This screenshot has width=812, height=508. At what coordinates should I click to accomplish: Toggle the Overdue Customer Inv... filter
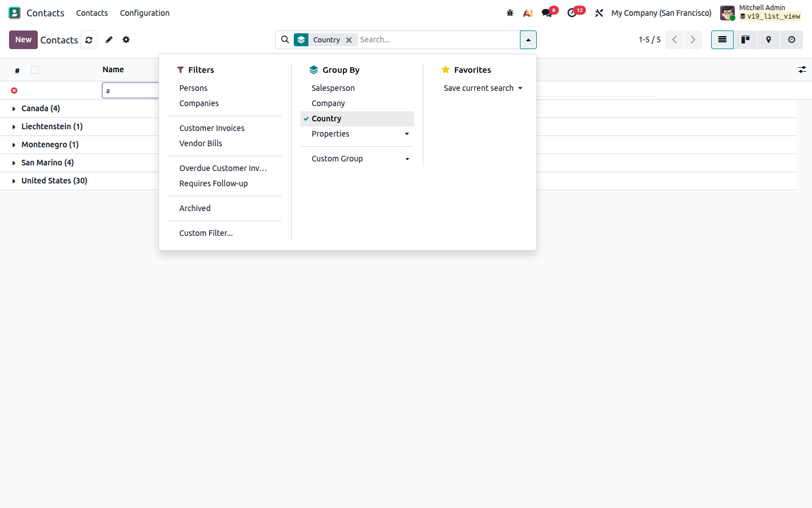224,168
